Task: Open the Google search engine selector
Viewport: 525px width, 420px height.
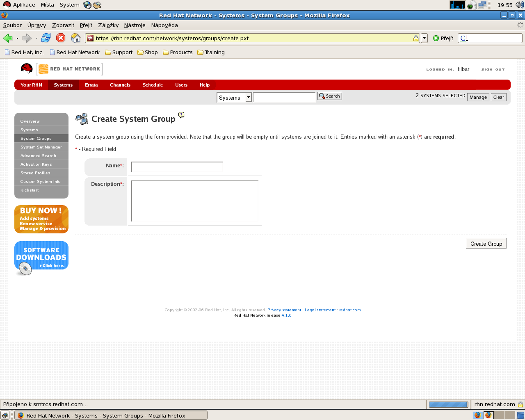Action: coord(464,38)
